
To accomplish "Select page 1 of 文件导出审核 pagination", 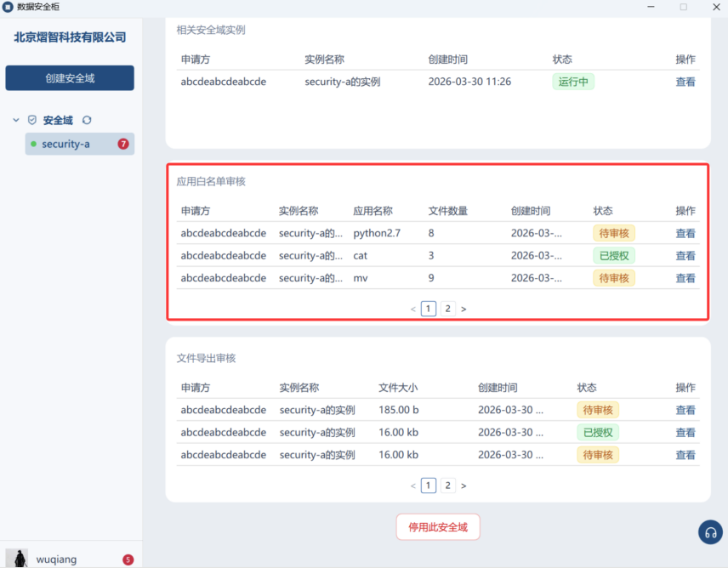I will point(428,486).
